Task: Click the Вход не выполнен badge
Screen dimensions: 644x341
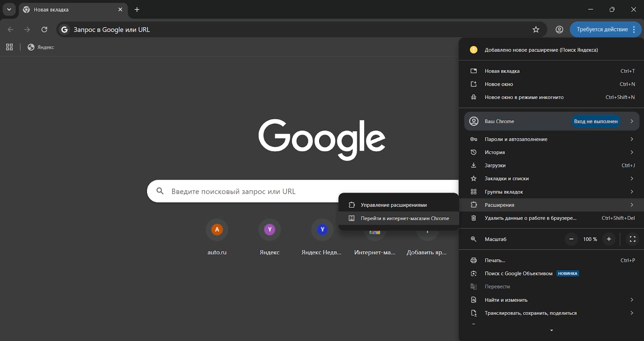Action: coord(595,121)
